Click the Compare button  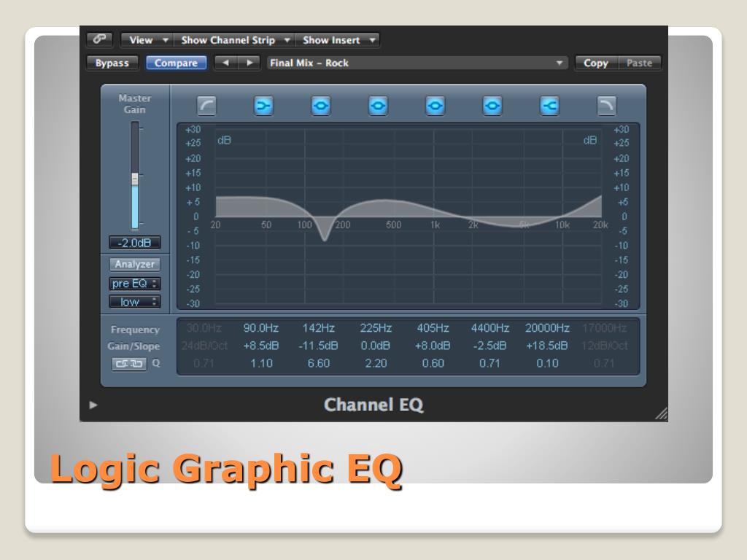(x=176, y=63)
